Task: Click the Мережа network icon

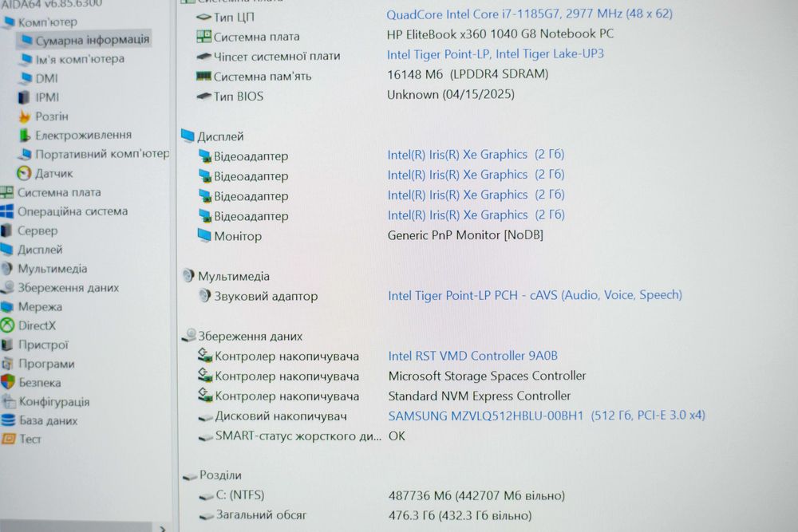Action: click(x=6, y=307)
